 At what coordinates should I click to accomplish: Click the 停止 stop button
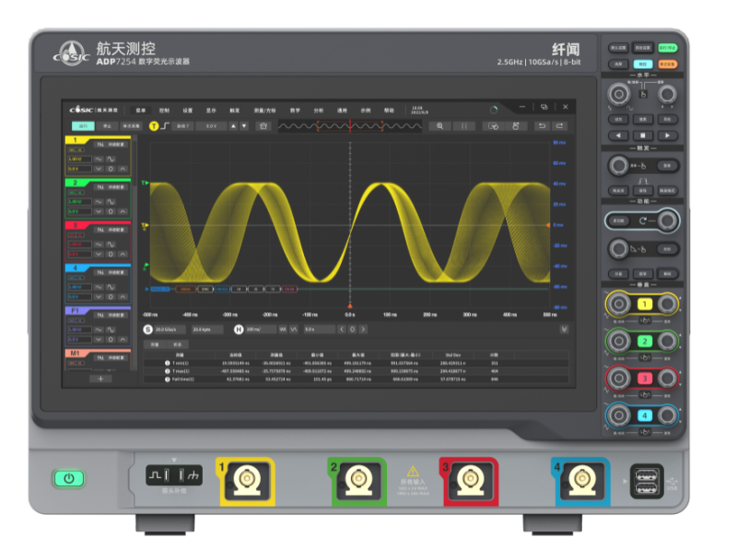coord(107,126)
